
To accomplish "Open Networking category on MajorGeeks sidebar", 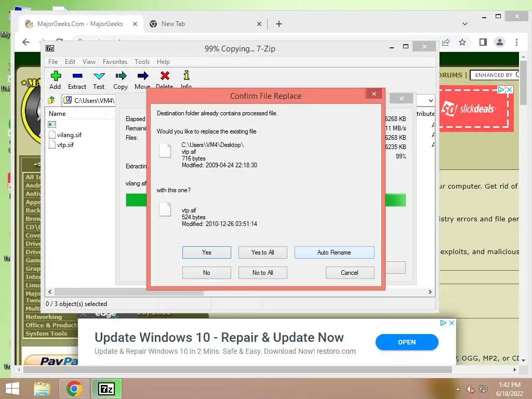I will click(44, 317).
